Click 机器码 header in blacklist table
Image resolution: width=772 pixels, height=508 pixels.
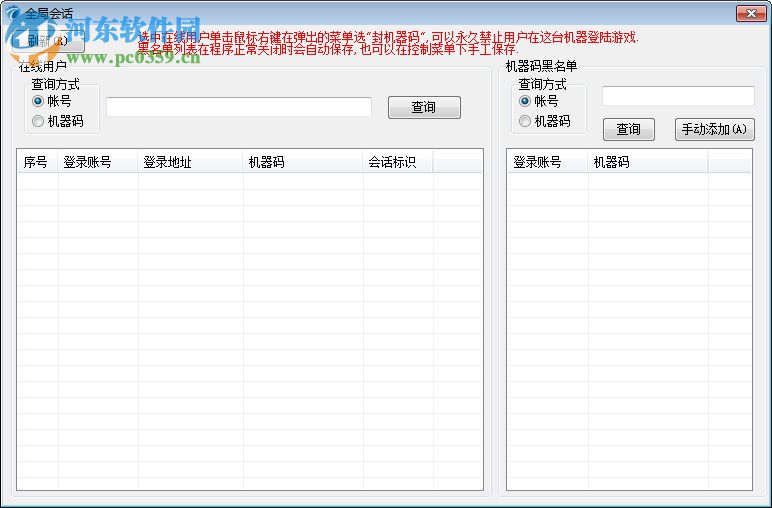(648, 162)
